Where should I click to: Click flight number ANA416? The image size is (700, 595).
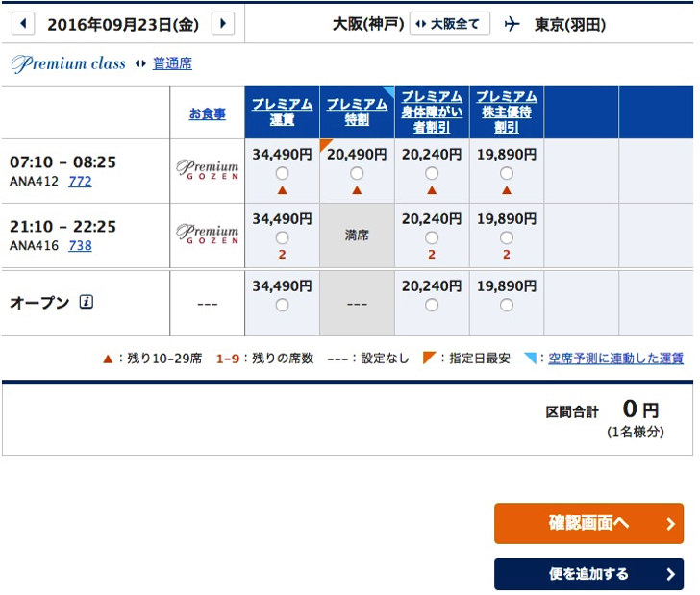(34, 246)
